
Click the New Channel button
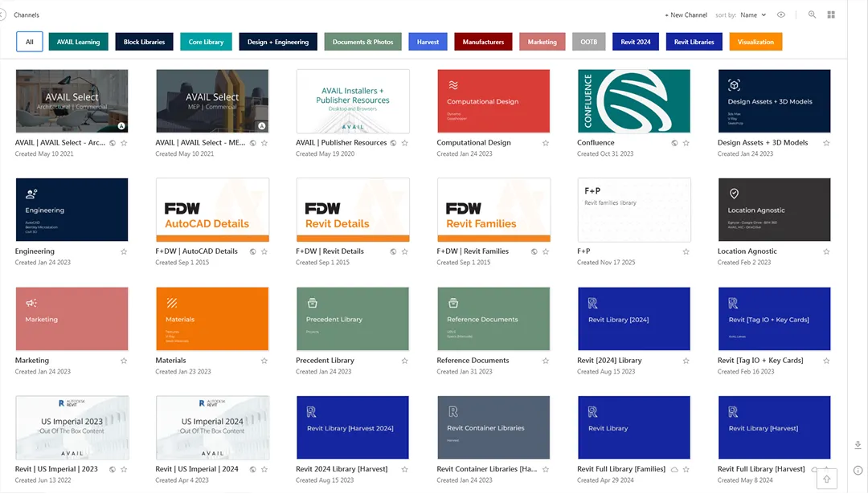point(686,15)
